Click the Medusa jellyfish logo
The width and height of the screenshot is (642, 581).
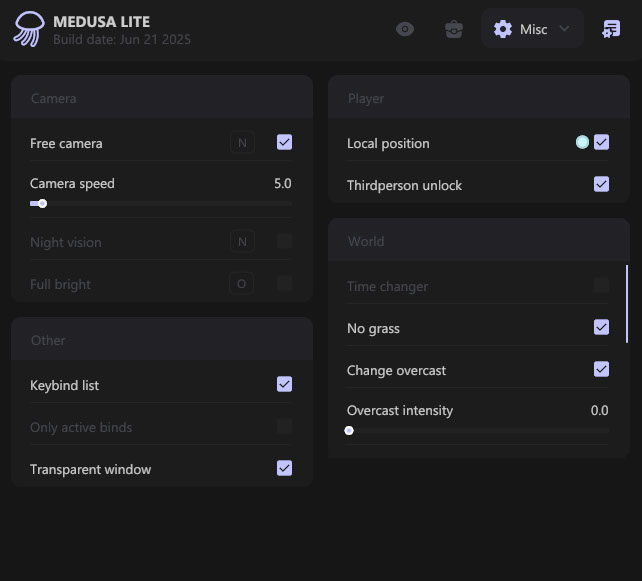pyautogui.click(x=28, y=29)
